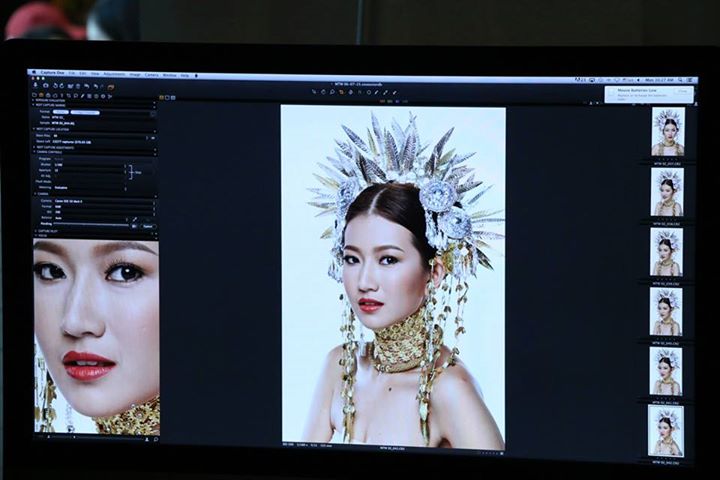Rotate image left with toolbar icon
Screen dimensions: 720x480
tap(56, 86)
